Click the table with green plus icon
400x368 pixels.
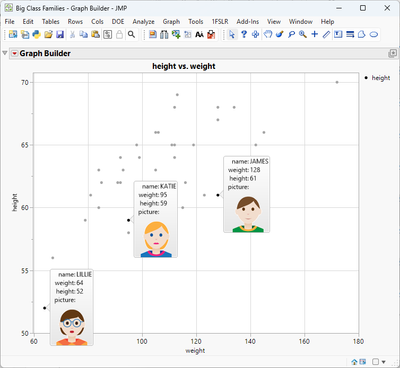tap(176, 34)
